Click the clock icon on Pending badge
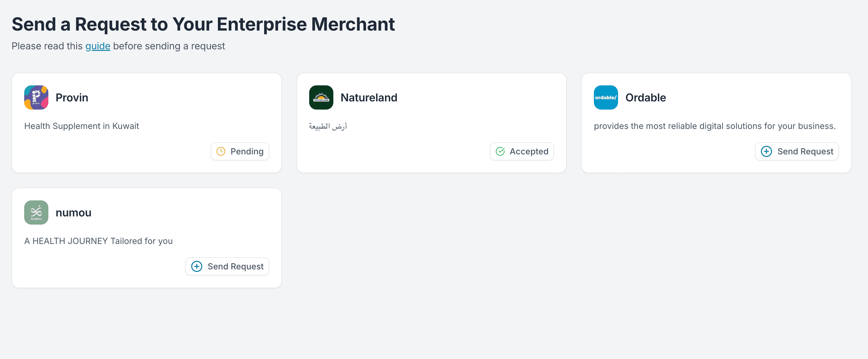This screenshot has height=359, width=868. 221,151
